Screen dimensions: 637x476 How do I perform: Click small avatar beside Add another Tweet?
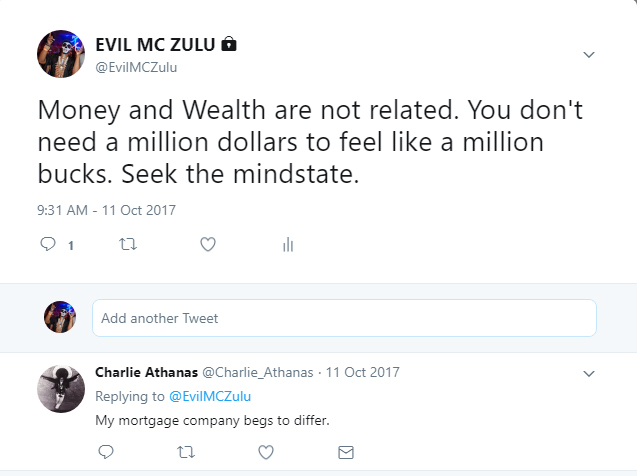click(60, 317)
